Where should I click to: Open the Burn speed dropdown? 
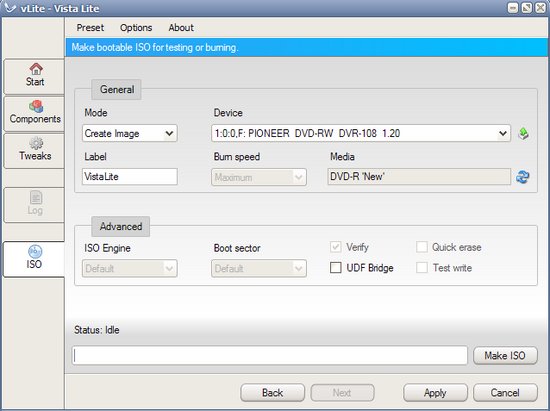coord(259,177)
